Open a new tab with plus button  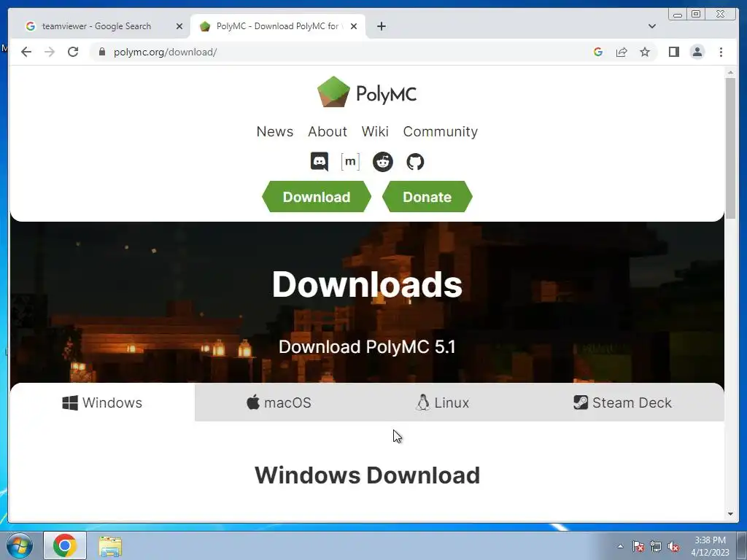tap(381, 26)
